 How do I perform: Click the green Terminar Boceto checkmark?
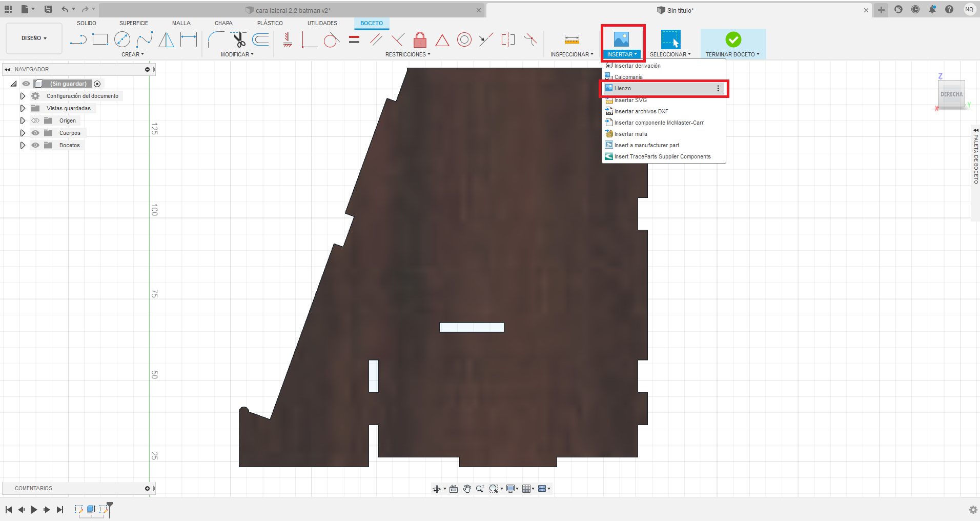click(x=733, y=39)
